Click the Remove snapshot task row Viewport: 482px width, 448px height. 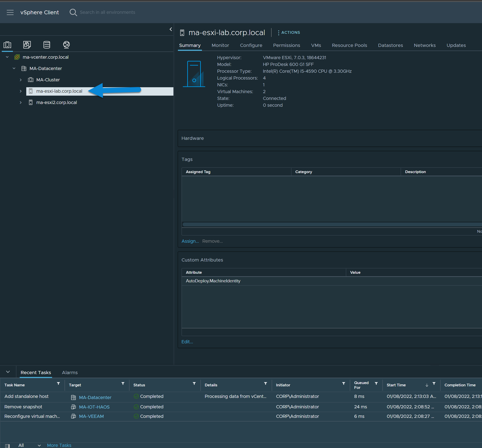click(x=241, y=407)
